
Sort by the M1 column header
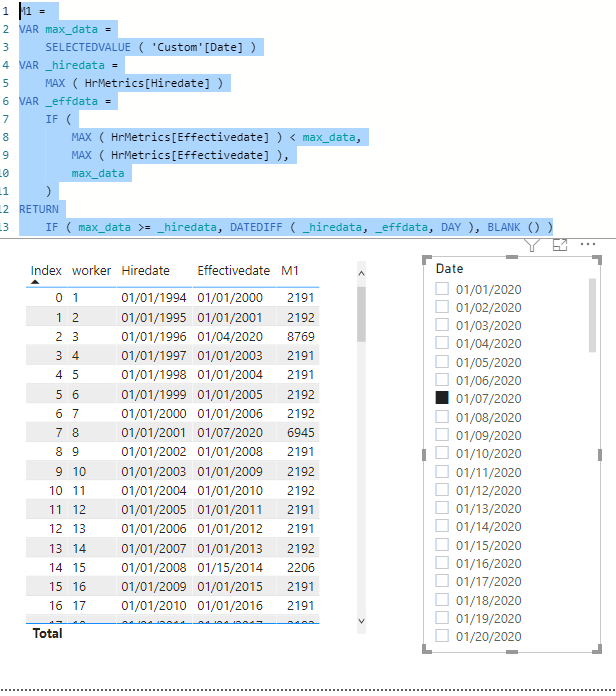click(290, 270)
